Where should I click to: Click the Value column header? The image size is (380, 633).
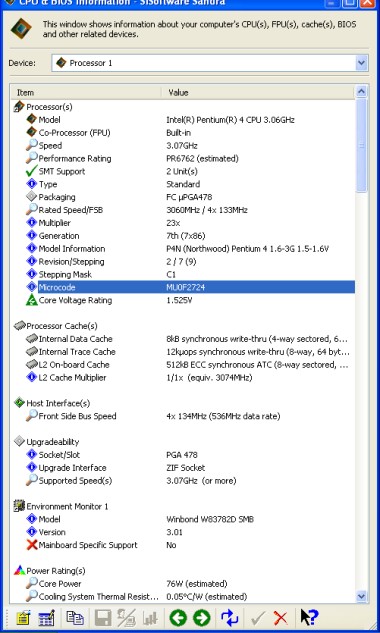(258, 92)
